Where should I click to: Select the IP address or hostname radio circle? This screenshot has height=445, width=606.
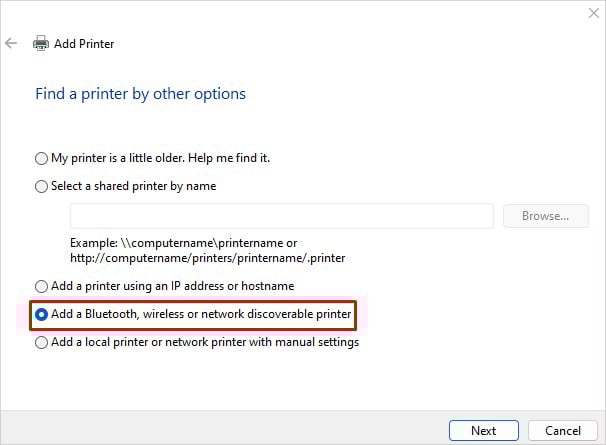(x=41, y=286)
